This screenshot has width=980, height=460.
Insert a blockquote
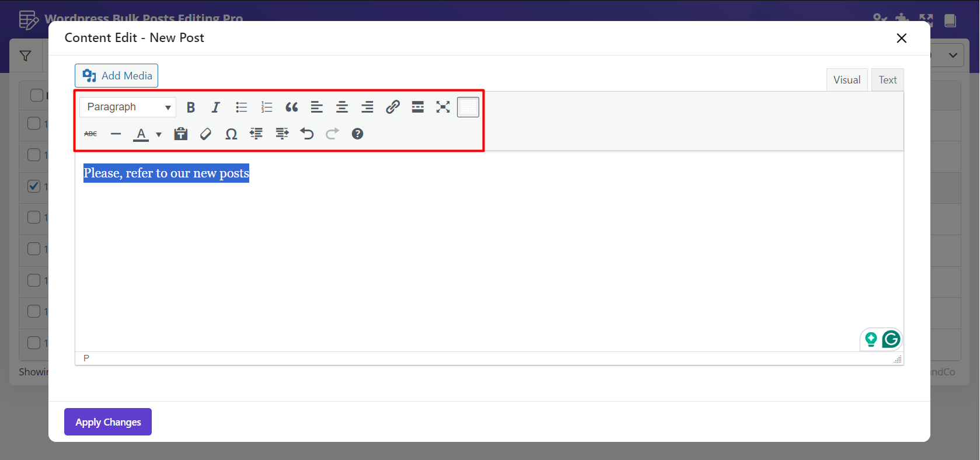(x=291, y=107)
